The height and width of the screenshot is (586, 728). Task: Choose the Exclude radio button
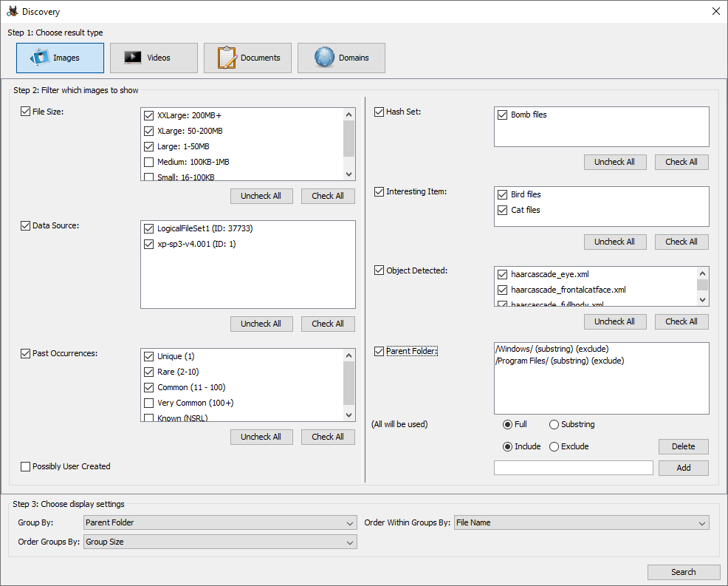point(554,446)
